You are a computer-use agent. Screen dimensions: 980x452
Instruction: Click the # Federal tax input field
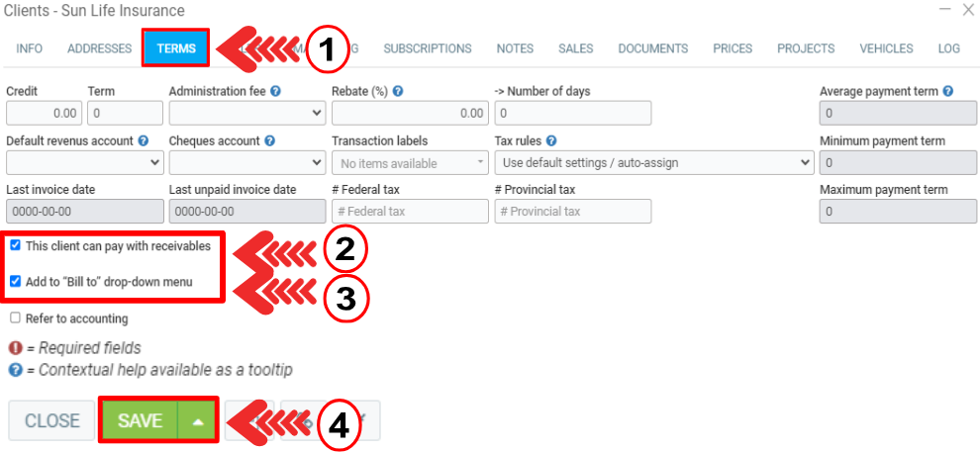tap(411, 212)
